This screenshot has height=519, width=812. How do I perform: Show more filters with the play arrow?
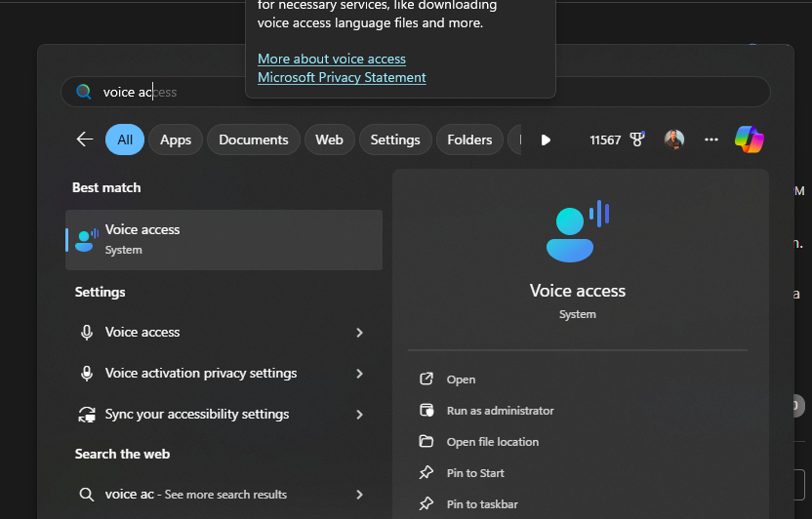[546, 140]
